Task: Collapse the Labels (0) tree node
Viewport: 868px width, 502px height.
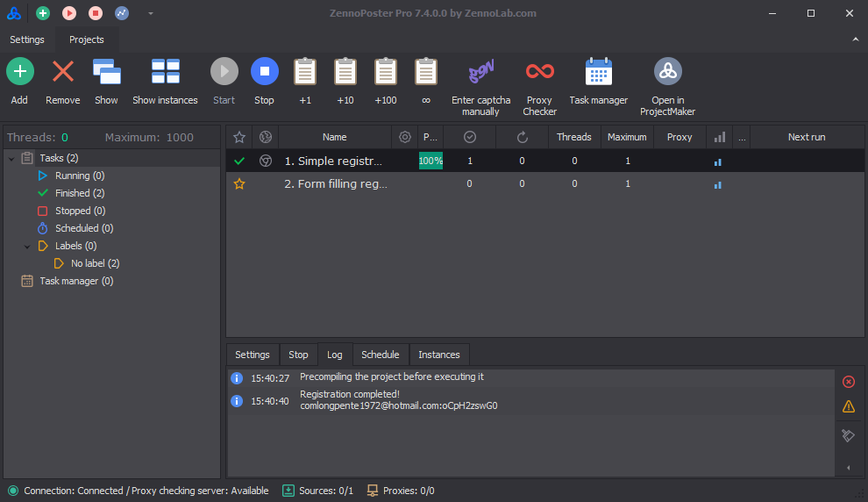Action: (x=27, y=246)
